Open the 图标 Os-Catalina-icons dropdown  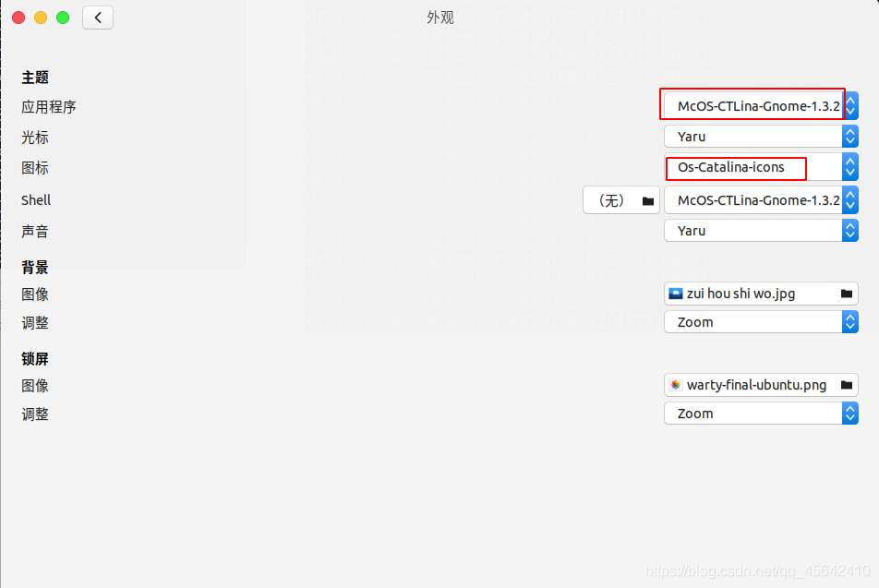click(761, 167)
